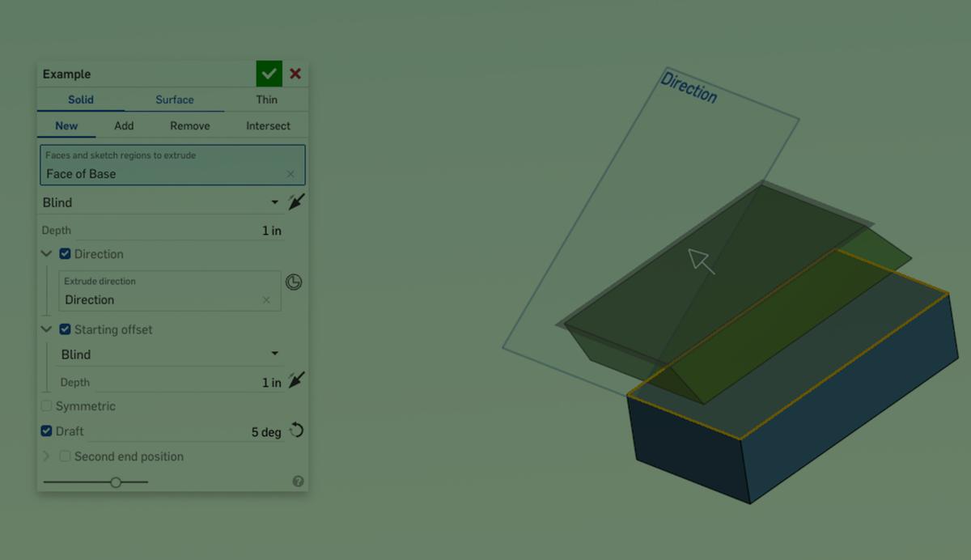The height and width of the screenshot is (560, 971).
Task: Click the Depth value input field
Action: 243,230
